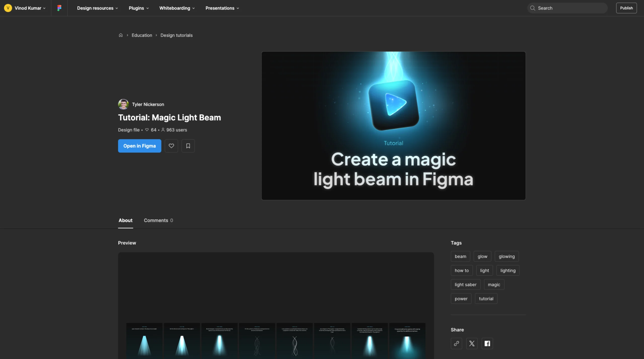Copy link using share link icon
This screenshot has width=644, height=359.
[x=456, y=343]
